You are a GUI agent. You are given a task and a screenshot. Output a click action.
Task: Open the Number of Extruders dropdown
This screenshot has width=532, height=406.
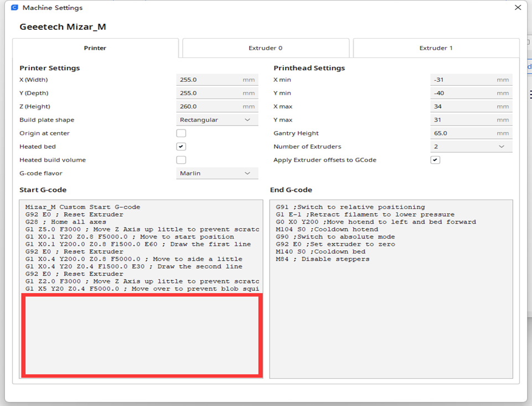471,147
